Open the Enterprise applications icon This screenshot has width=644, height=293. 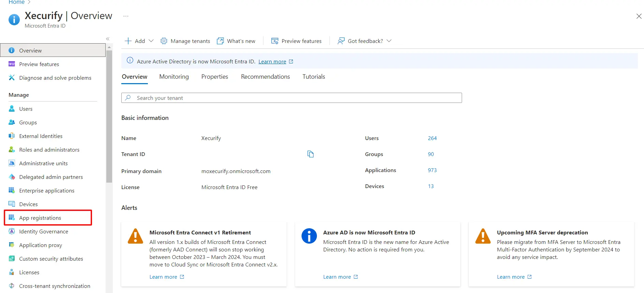click(12, 190)
